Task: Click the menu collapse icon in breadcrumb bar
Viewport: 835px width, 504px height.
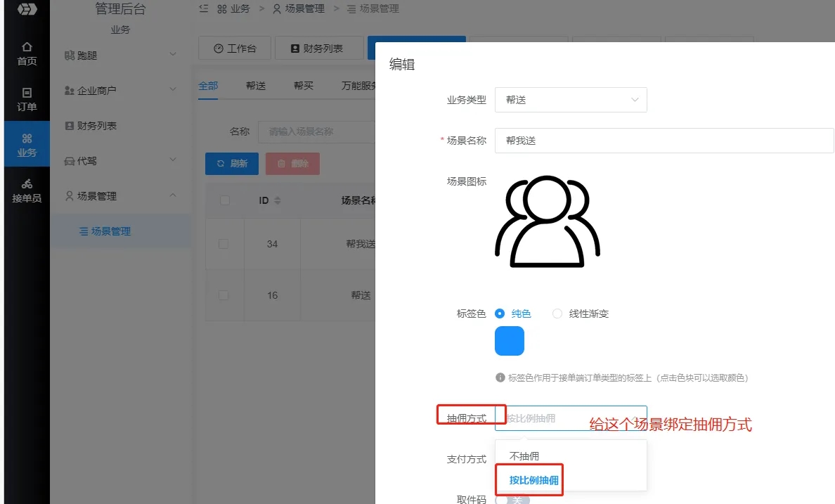Action: 204,8
